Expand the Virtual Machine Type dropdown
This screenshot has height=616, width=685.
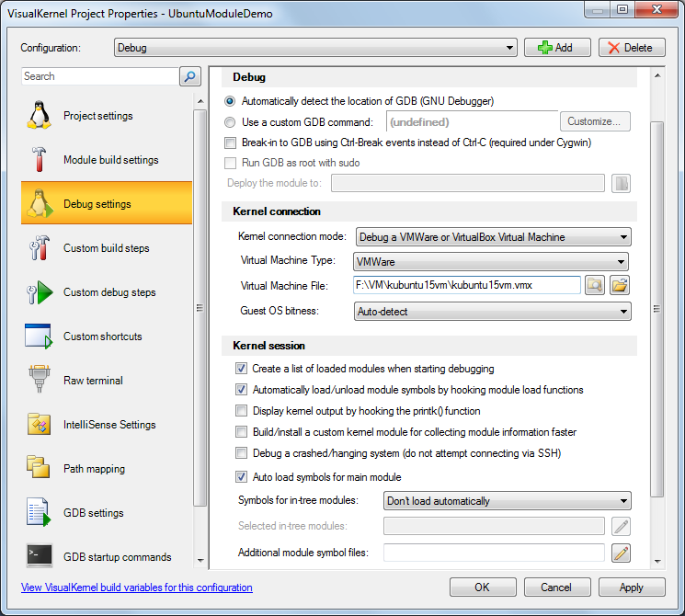491,262
